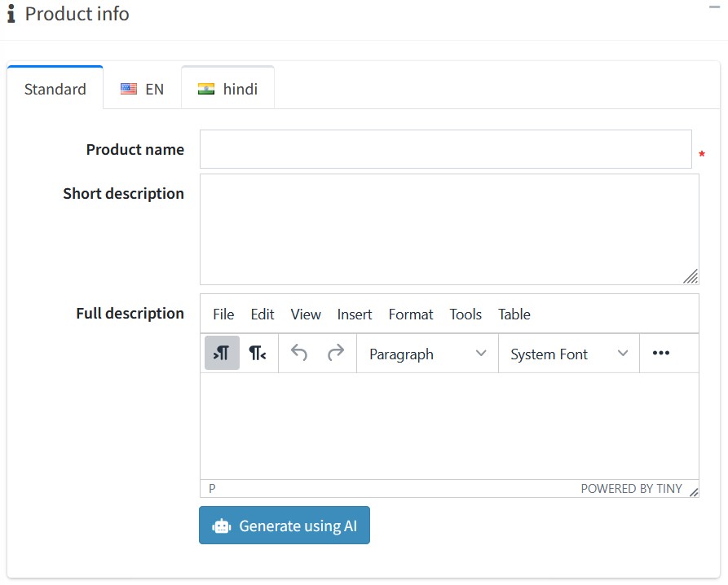Image resolution: width=728 pixels, height=585 pixels.
Task: Collapse the Product info panel
Action: click(714, 7)
